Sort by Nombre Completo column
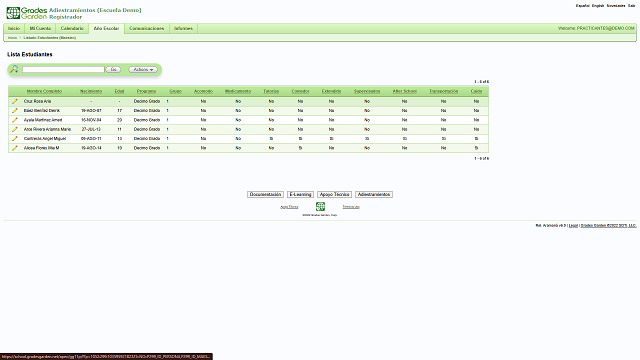 [44, 91]
